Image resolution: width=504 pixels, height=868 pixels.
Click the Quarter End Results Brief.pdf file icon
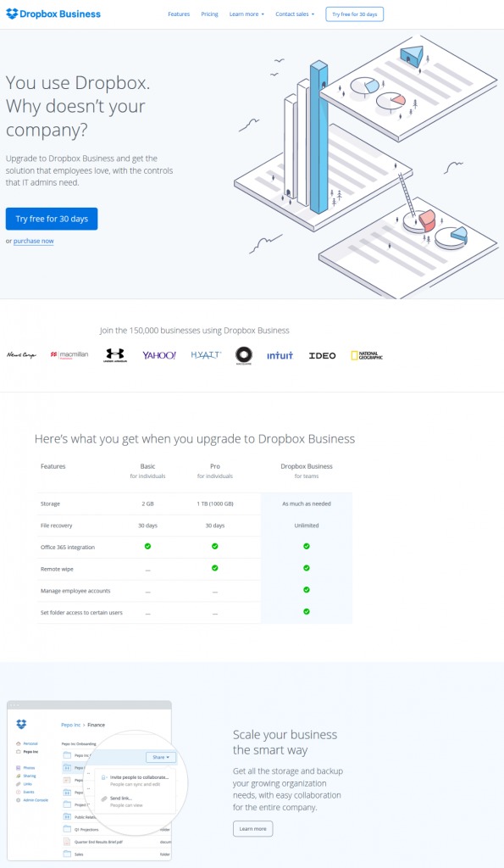point(67,842)
